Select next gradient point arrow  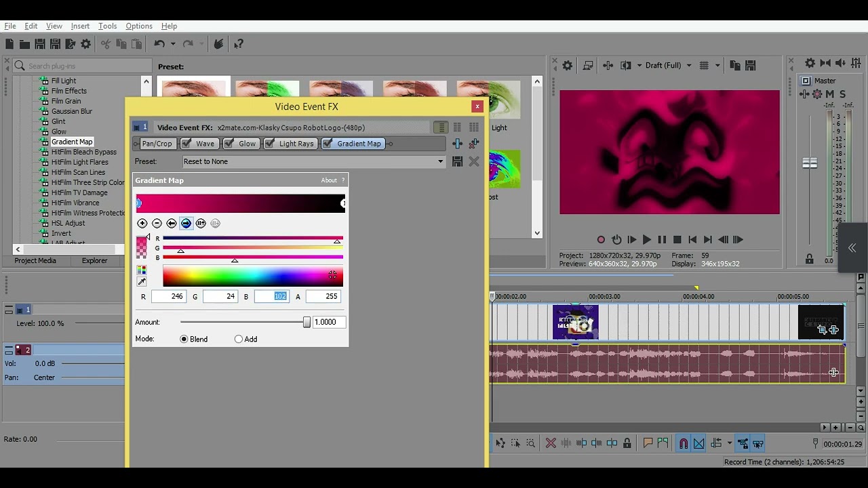[x=186, y=223]
